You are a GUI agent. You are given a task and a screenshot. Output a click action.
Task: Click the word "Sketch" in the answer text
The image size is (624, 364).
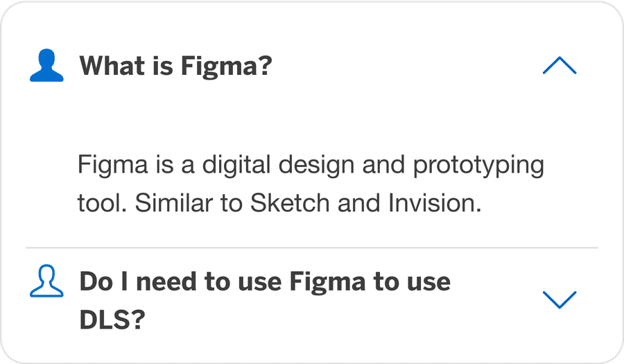click(283, 204)
